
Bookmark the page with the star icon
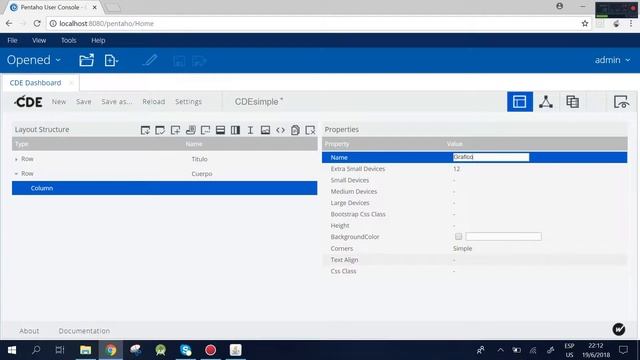coord(585,24)
